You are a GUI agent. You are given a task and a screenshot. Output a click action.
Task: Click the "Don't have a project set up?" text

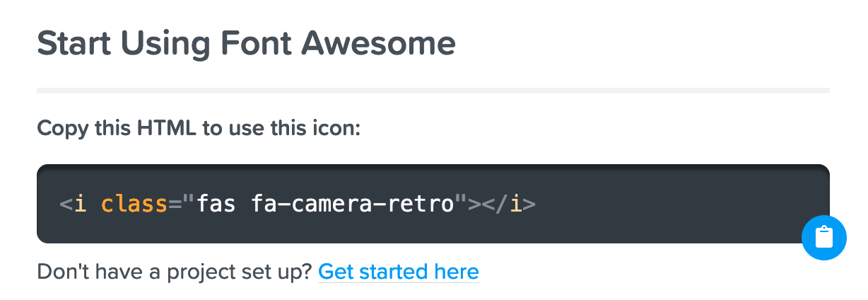174,272
